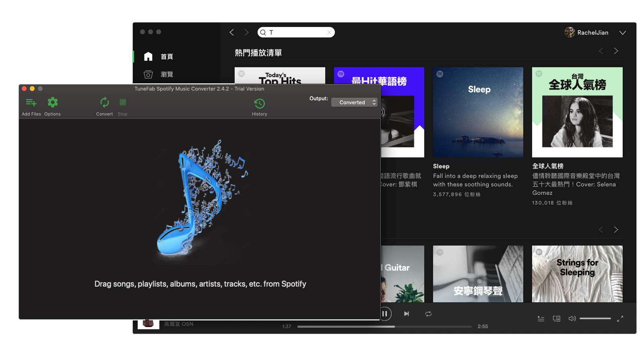The width and height of the screenshot is (644, 347).
Task: Mute audio via the speaker icon
Action: click(572, 318)
